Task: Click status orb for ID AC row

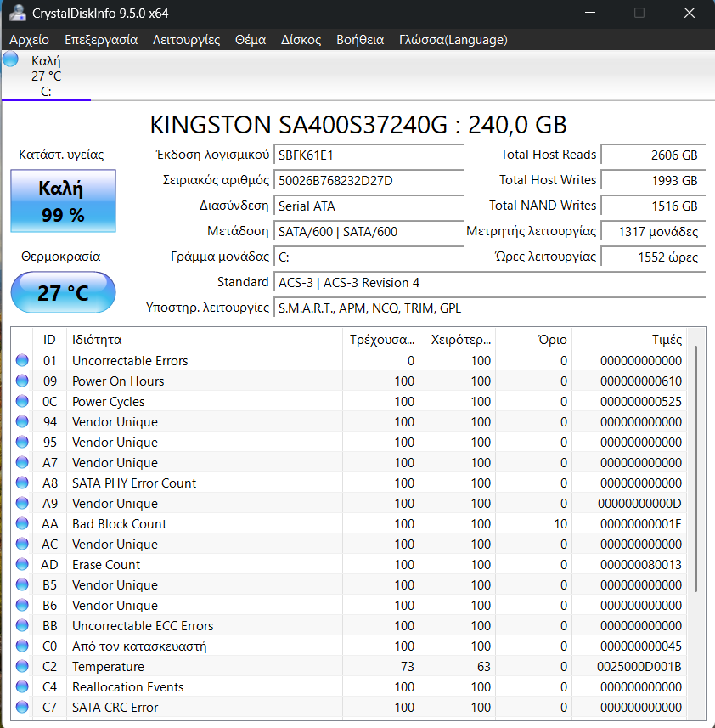Action: [x=22, y=544]
